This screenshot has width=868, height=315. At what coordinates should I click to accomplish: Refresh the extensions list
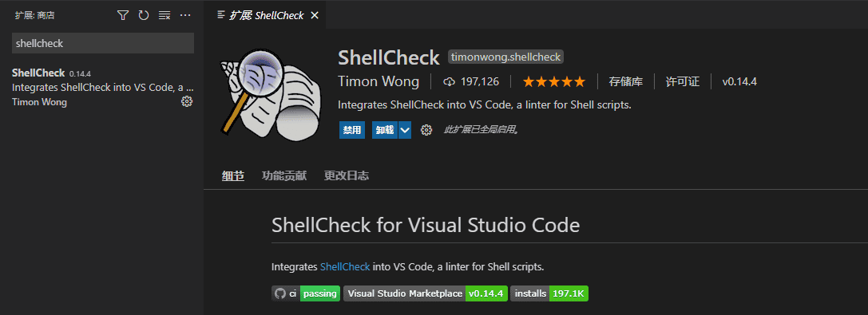[144, 15]
